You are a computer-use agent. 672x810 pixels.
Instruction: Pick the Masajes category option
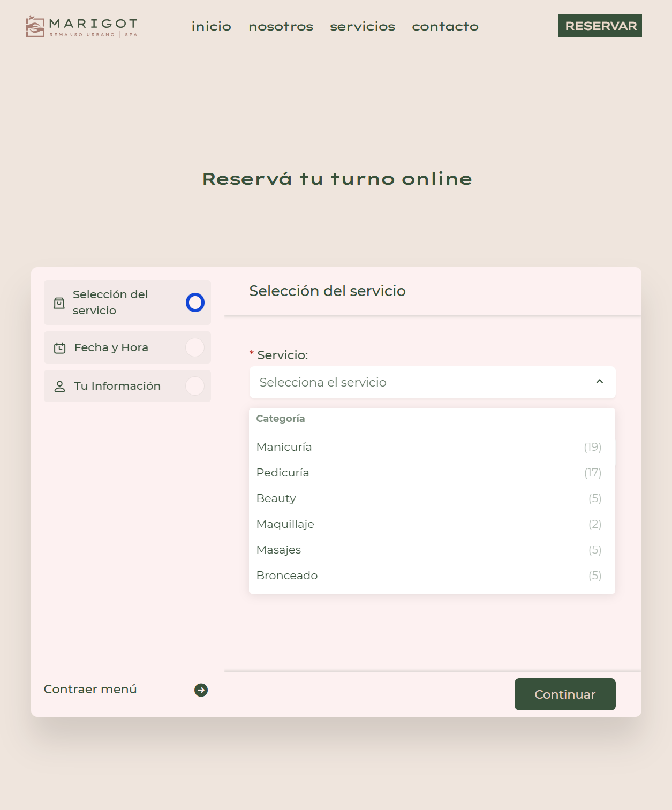tap(278, 550)
